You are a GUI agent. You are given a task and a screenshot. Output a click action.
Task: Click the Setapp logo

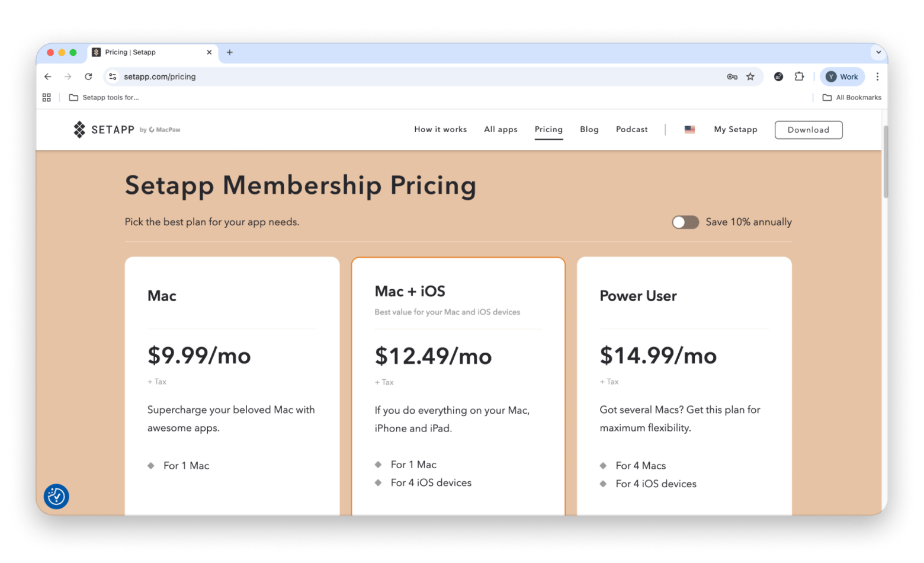(104, 129)
